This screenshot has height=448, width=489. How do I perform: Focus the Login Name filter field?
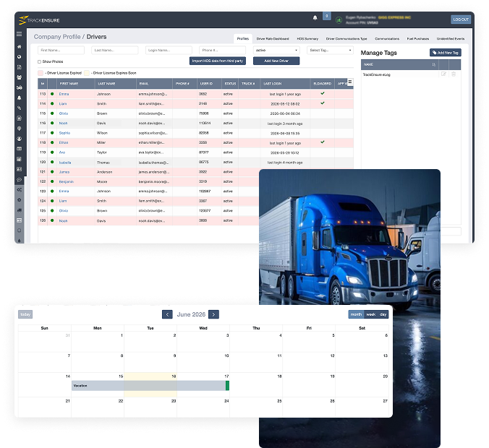pos(169,50)
